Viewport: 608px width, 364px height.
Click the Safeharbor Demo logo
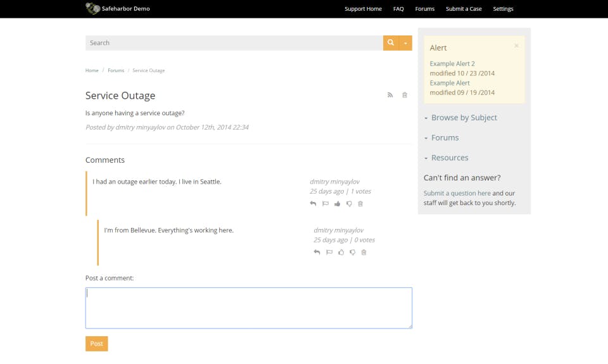(x=93, y=9)
